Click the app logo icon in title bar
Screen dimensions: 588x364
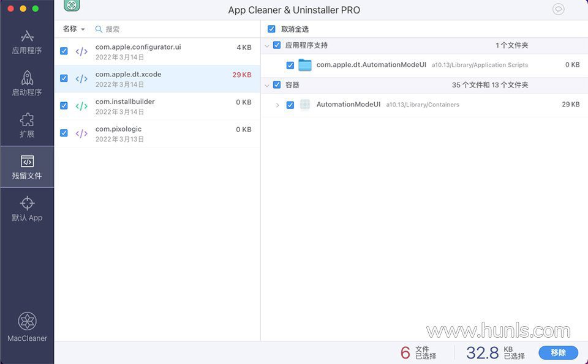pos(72,6)
